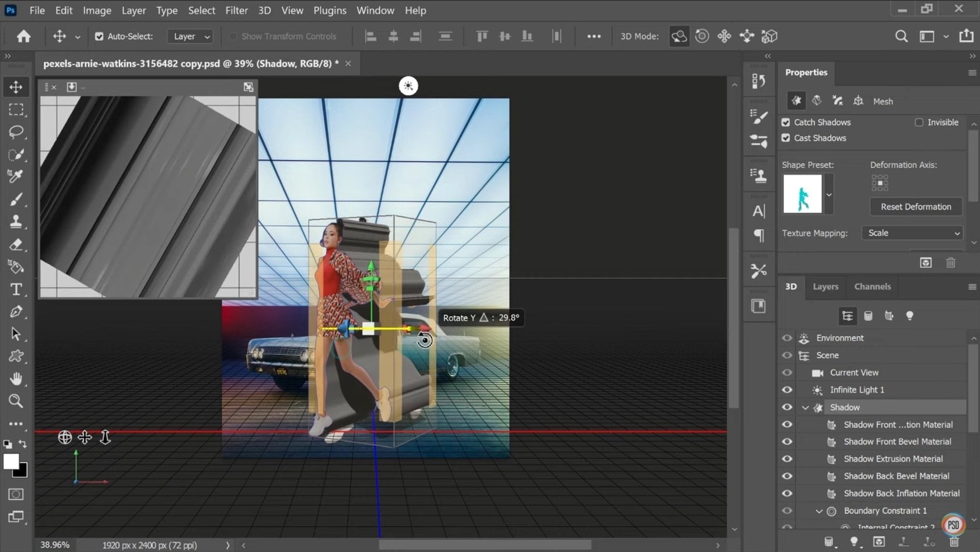Uncheck the Catch Shadows checkbox
The image size is (980, 552).
click(786, 122)
